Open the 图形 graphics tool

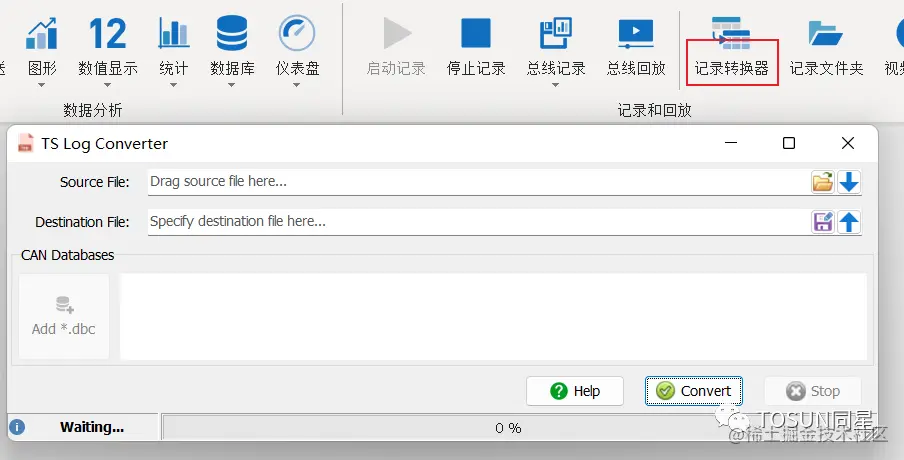(42, 46)
